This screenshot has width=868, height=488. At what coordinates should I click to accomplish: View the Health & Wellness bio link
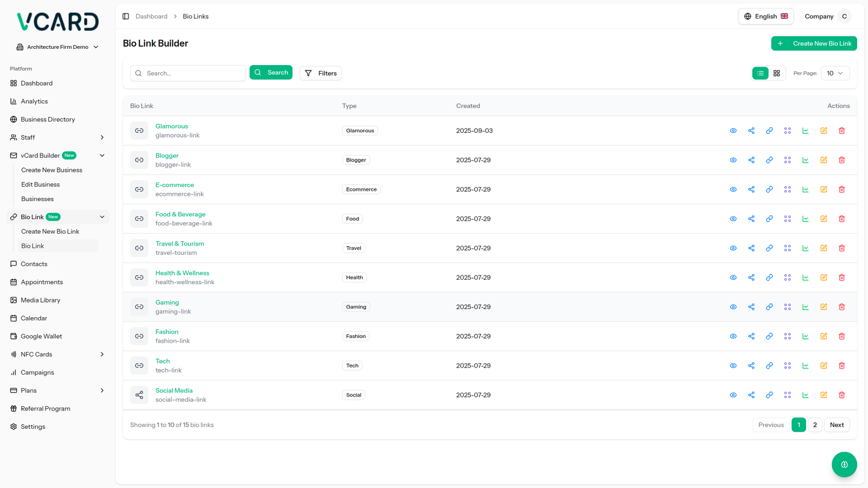(x=733, y=278)
